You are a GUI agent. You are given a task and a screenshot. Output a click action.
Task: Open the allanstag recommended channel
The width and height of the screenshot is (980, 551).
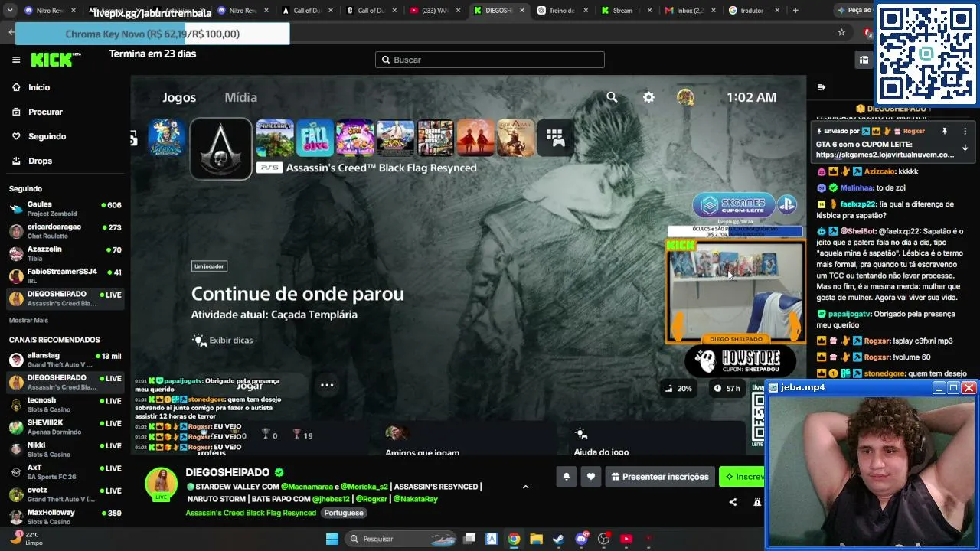[65, 360]
